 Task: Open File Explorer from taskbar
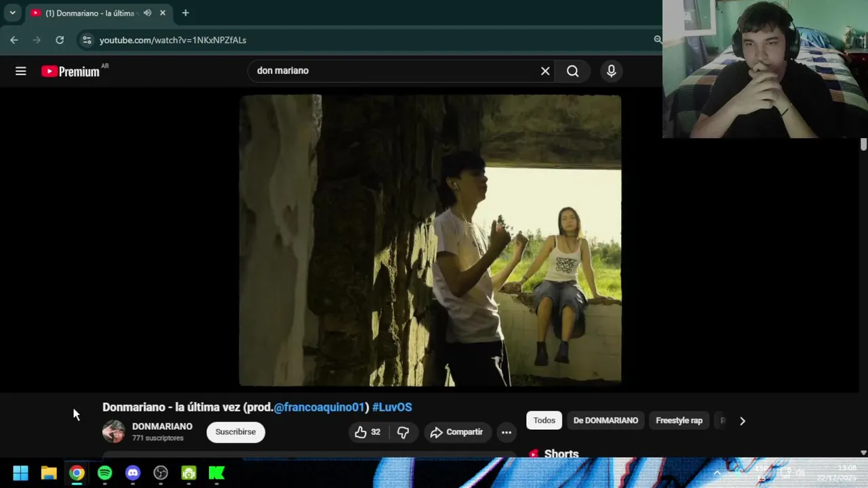[x=49, y=473]
